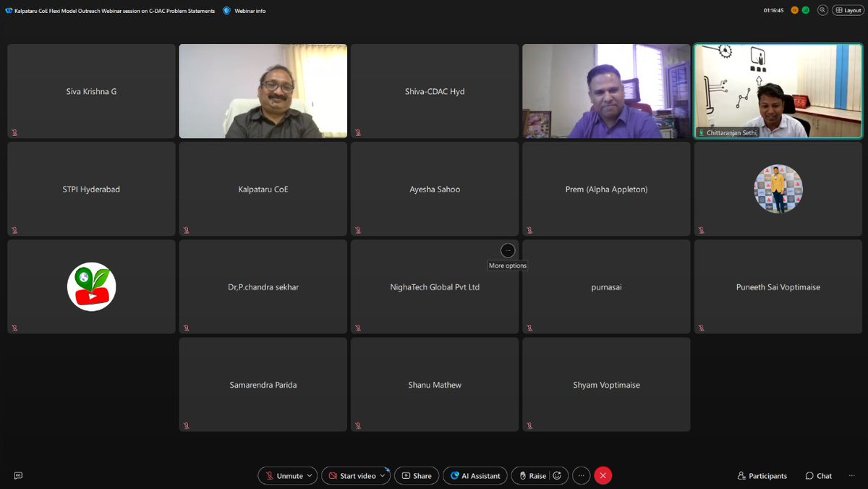Open the Participants panel
Viewport: 868px width, 489px height.
[x=762, y=475]
